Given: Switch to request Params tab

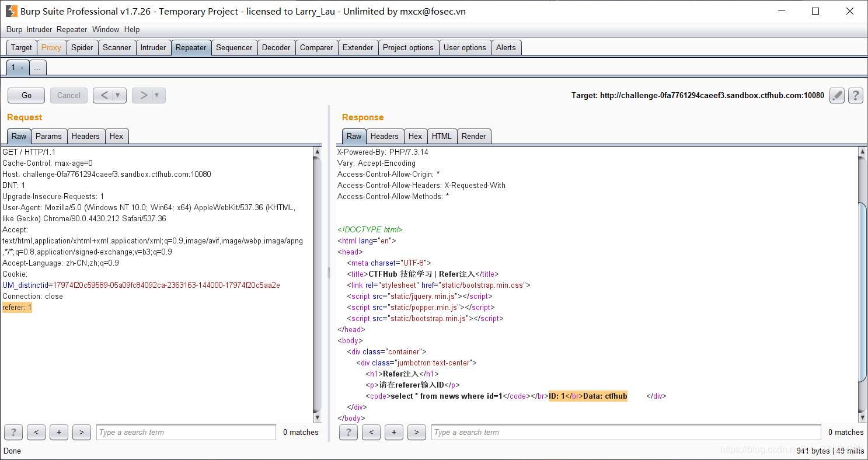Looking at the screenshot, I should point(48,136).
